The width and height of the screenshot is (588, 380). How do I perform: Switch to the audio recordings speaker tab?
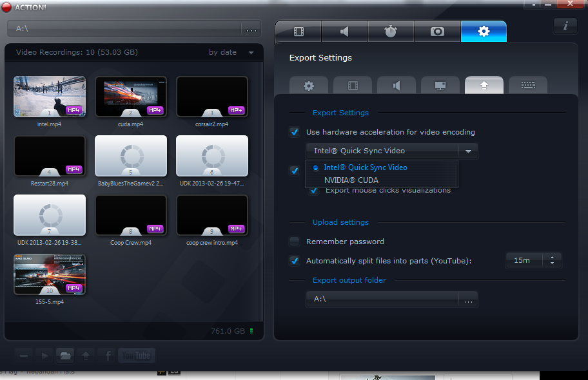pos(345,32)
